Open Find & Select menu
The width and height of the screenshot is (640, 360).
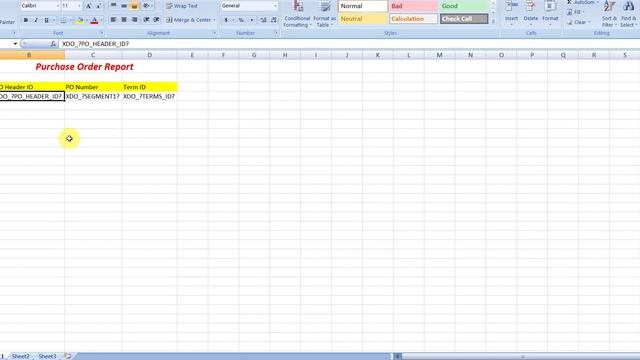click(628, 14)
